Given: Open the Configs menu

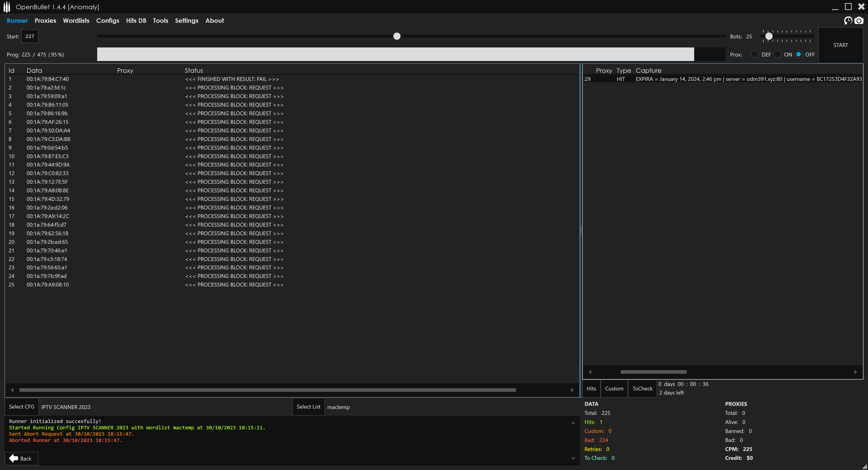Looking at the screenshot, I should tap(108, 21).
